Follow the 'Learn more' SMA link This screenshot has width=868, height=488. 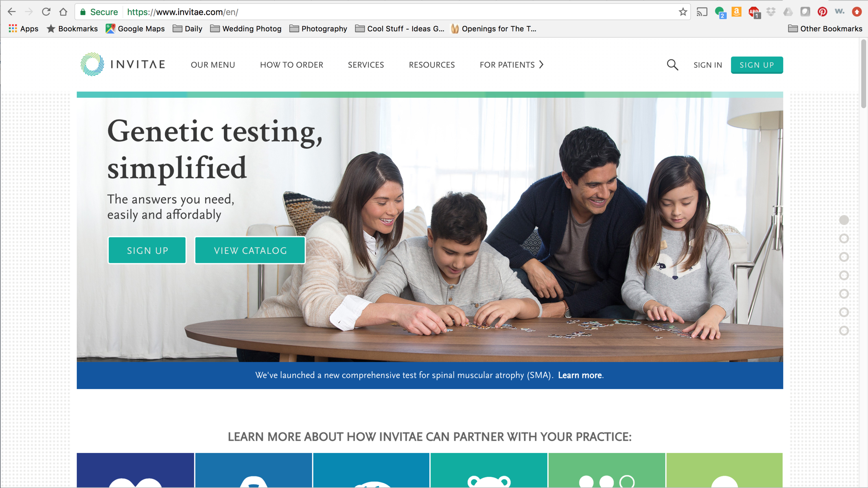tap(580, 375)
